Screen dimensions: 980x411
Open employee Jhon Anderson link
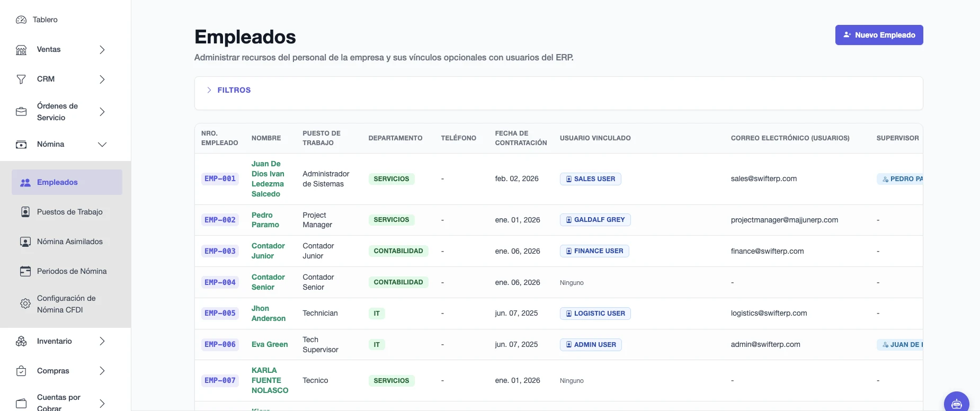pos(269,314)
